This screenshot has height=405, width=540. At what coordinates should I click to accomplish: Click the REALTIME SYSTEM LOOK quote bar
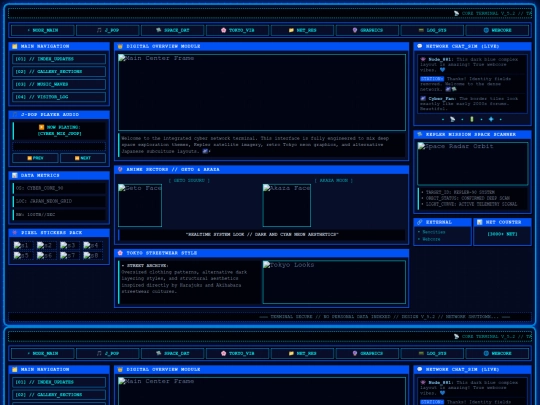pyautogui.click(x=262, y=235)
